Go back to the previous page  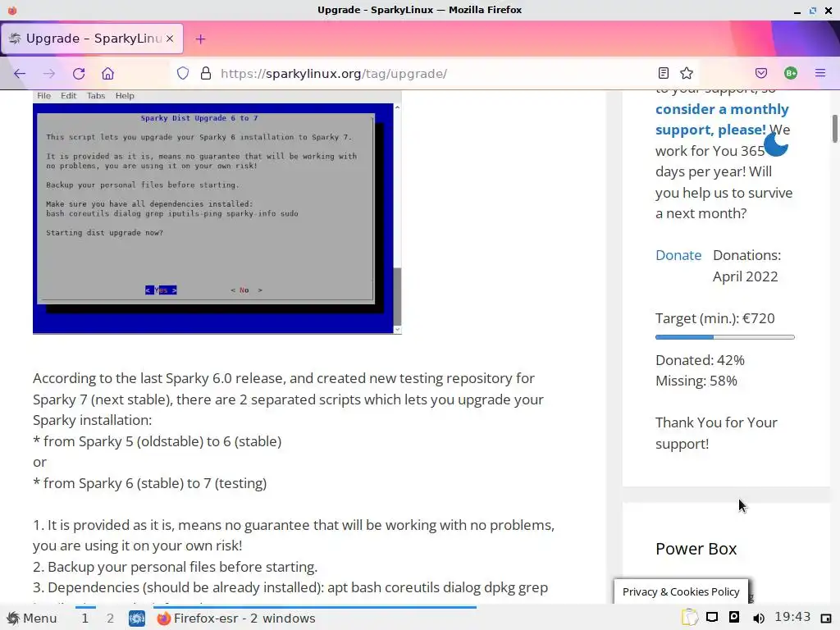(x=20, y=73)
